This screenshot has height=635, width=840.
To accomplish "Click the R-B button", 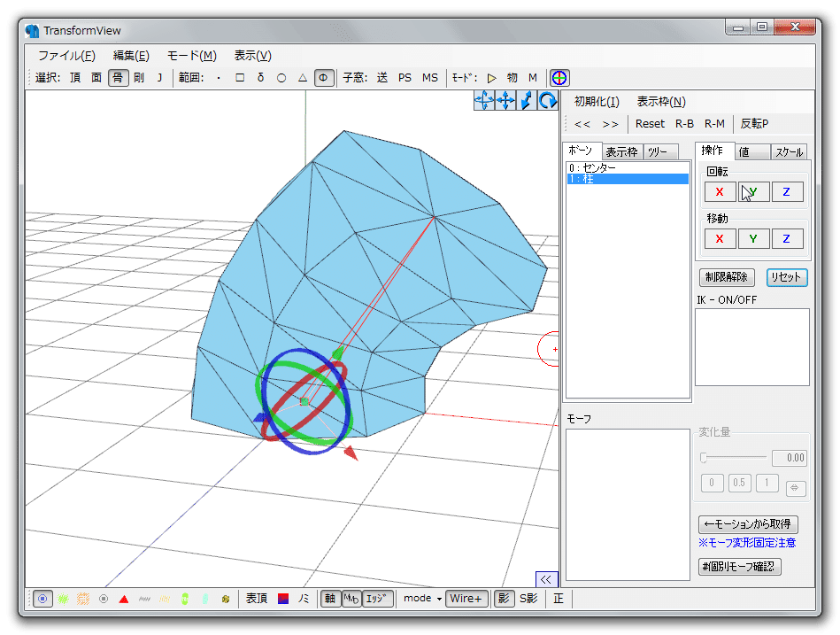I will (x=684, y=124).
